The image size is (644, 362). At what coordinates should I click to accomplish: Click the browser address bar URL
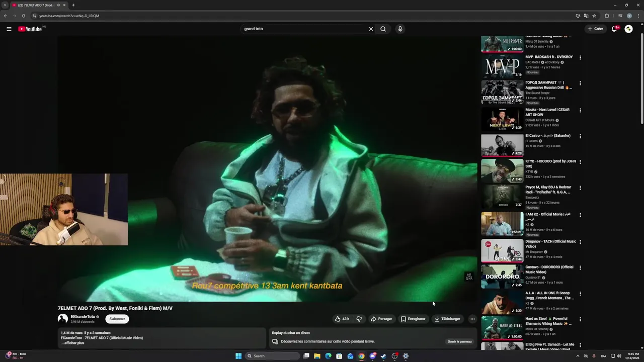pos(69,16)
